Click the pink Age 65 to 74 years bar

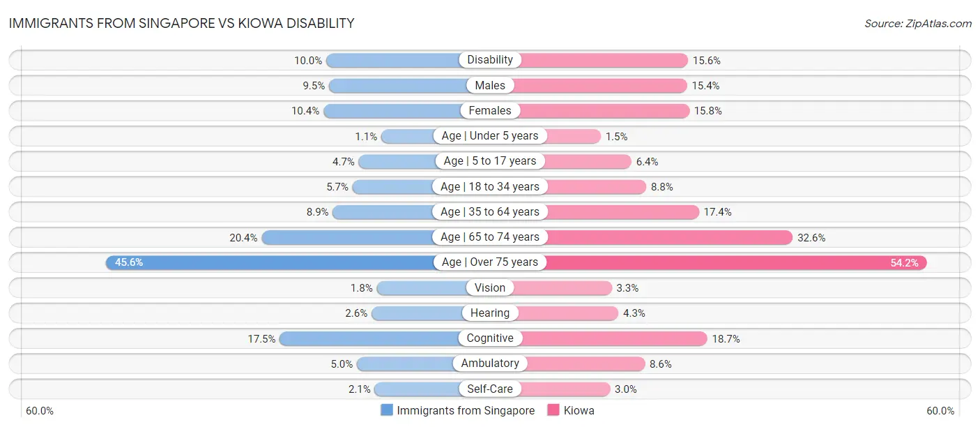coord(668,237)
